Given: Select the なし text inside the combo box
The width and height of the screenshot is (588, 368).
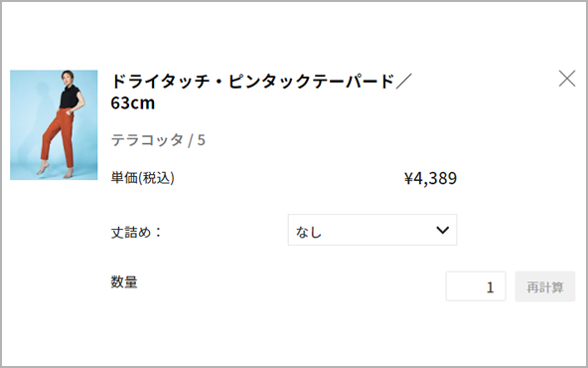Looking at the screenshot, I should point(309,232).
